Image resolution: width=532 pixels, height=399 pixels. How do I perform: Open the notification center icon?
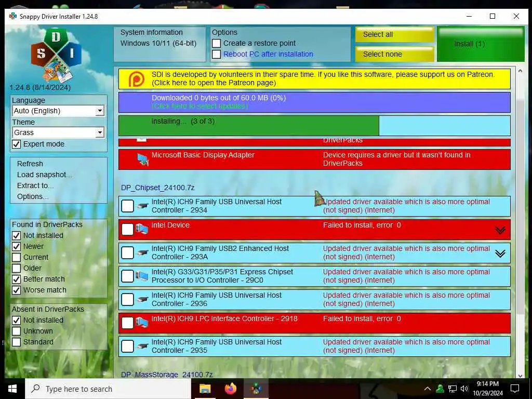coord(515,389)
